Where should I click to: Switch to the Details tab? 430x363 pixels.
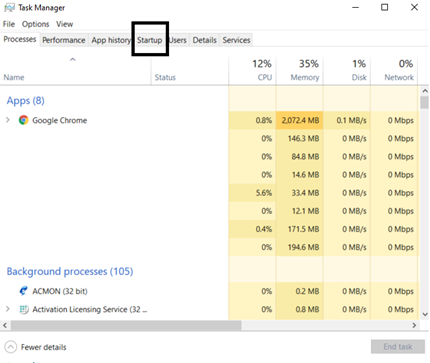204,40
